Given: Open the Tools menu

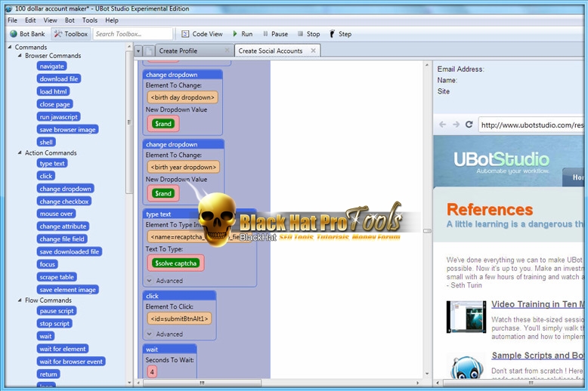Looking at the screenshot, I should pyautogui.click(x=90, y=20).
